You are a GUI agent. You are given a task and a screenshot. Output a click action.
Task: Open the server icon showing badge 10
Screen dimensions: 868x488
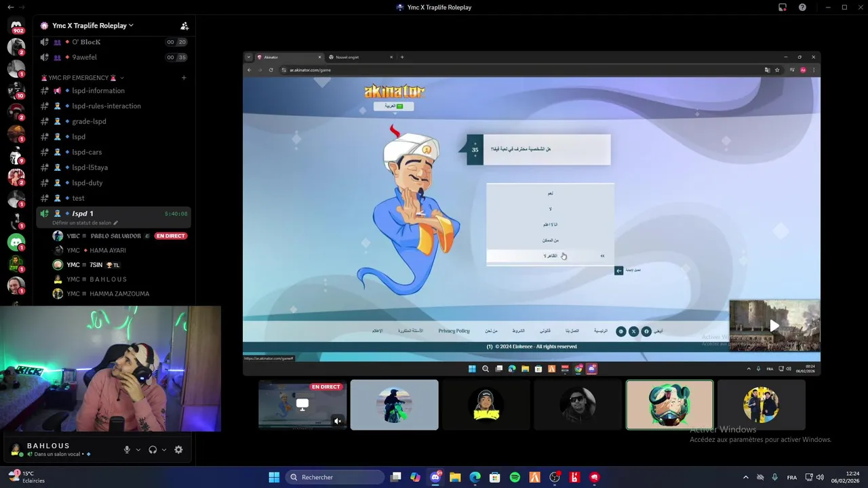tap(16, 90)
